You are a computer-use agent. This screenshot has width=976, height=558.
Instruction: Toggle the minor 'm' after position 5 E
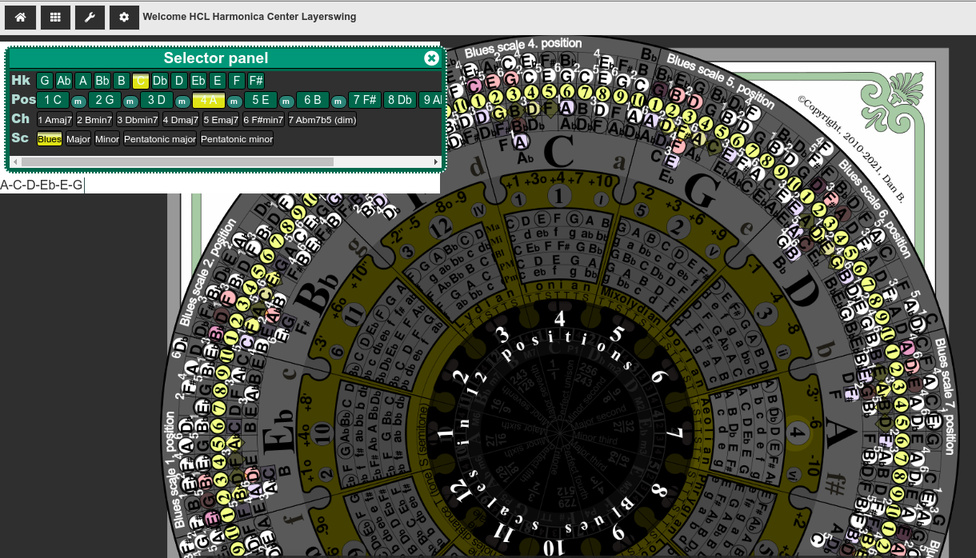286,101
